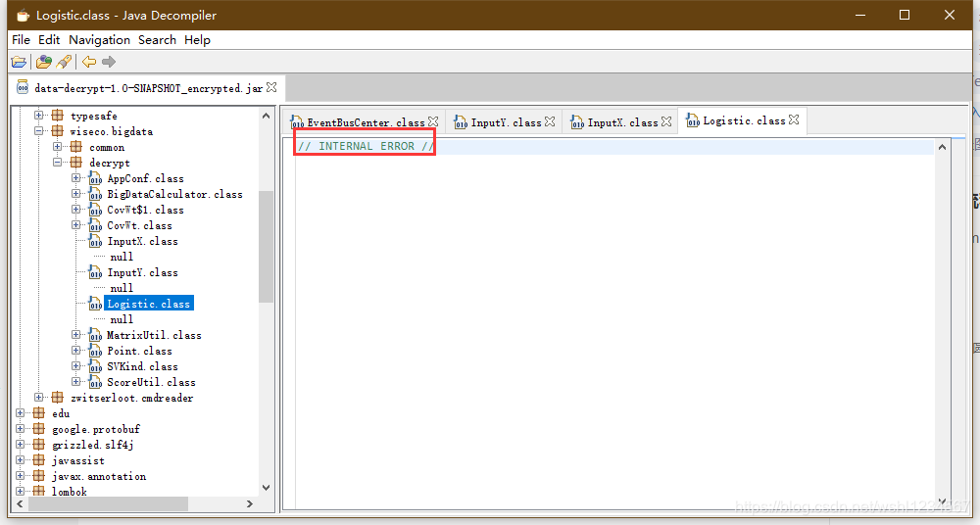The height and width of the screenshot is (525, 980).
Task: Expand the javax.annotation package node
Action: 20,476
